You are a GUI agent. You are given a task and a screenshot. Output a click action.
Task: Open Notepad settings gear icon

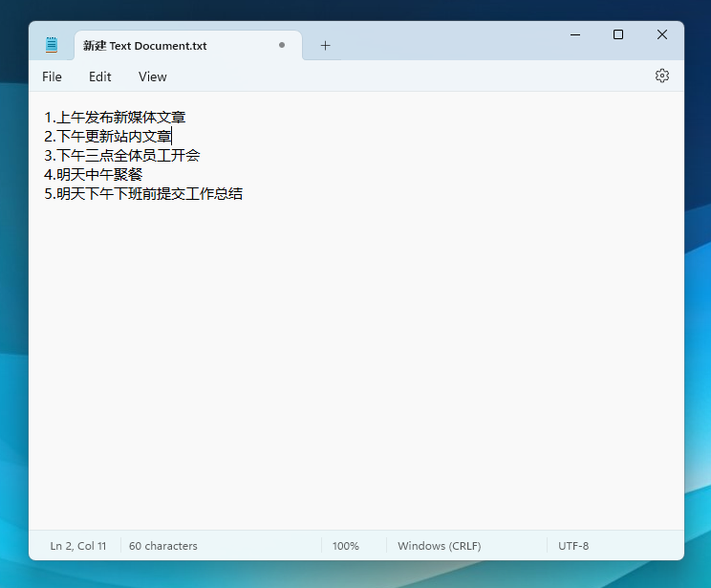(x=662, y=76)
